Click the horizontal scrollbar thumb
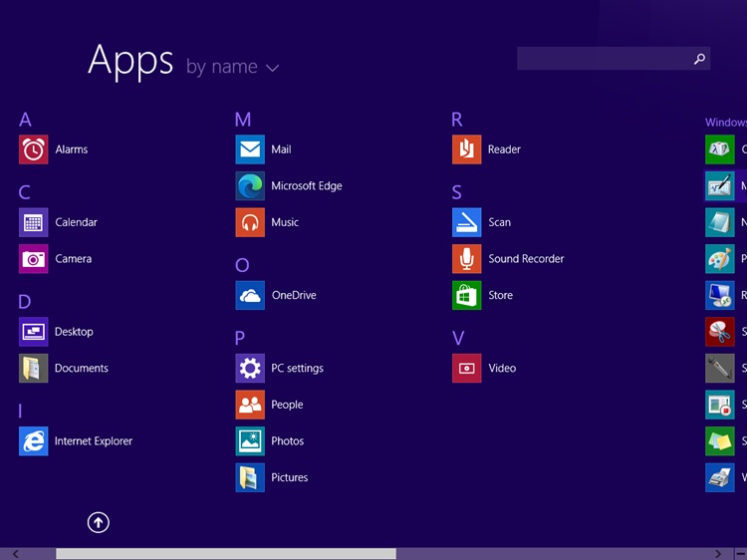Viewport: 747px width, 560px height. tap(226, 554)
